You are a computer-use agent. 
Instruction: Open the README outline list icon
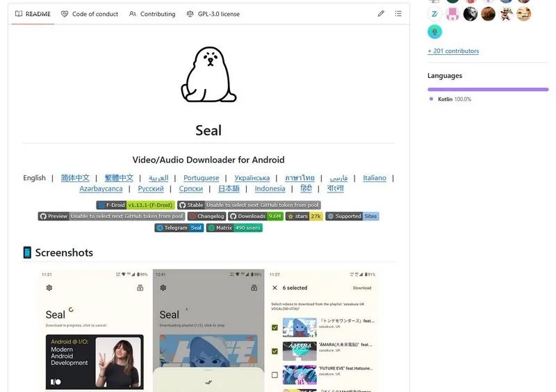[398, 13]
